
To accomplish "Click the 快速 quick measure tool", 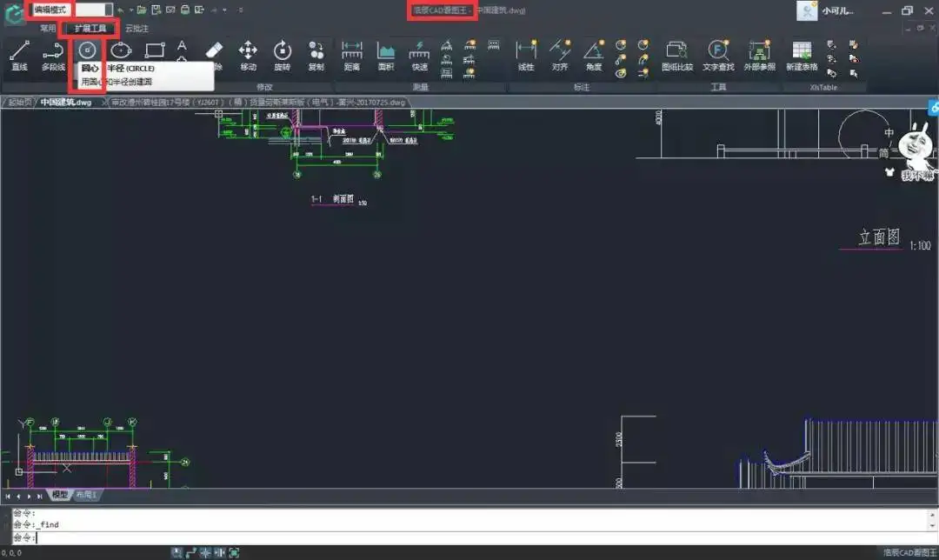I will [419, 55].
